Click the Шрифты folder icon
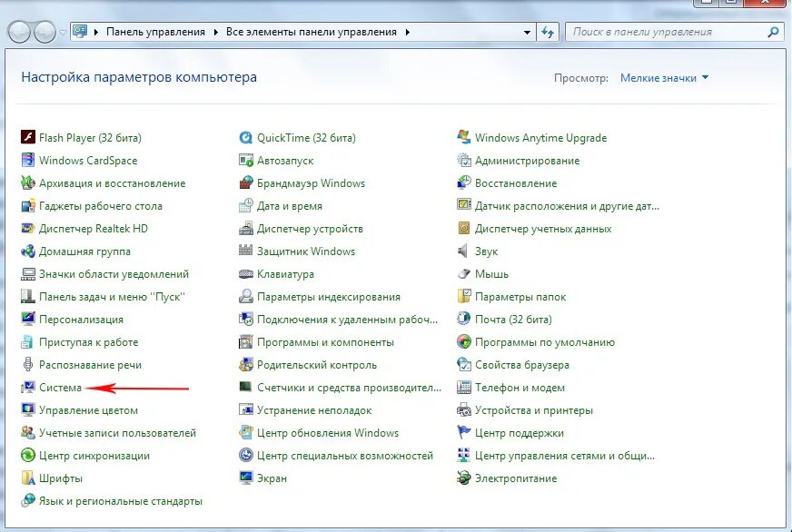The width and height of the screenshot is (792, 532). [x=28, y=478]
